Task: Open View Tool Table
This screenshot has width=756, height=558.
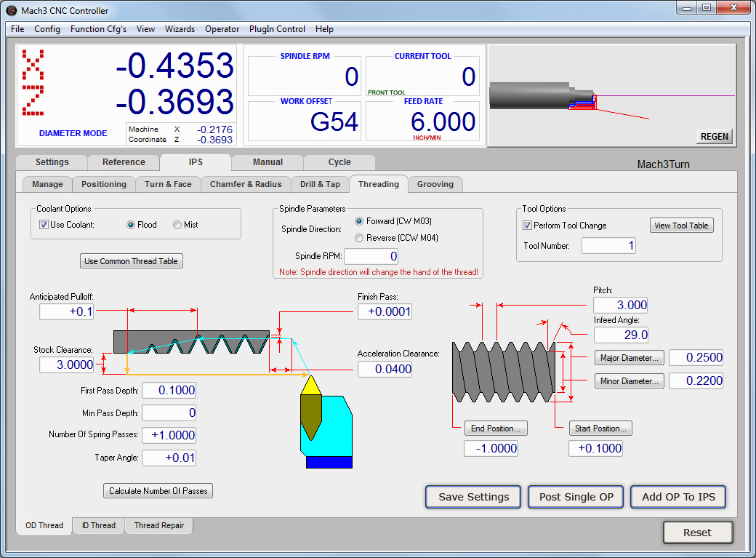Action: pos(681,226)
